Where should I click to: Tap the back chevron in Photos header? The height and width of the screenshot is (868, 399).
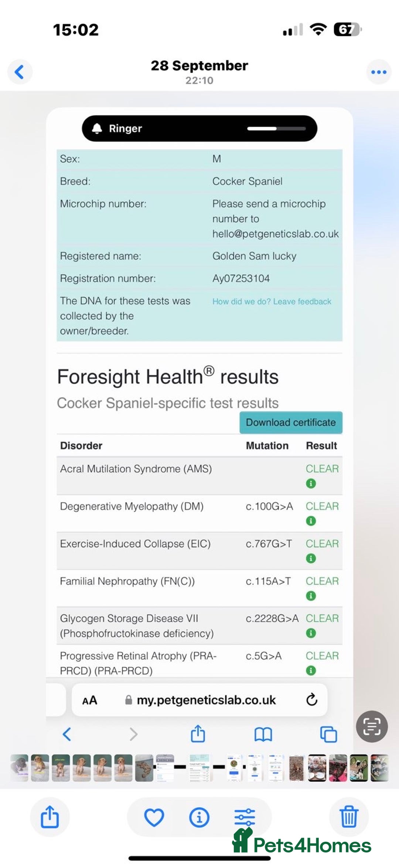pos(20,72)
